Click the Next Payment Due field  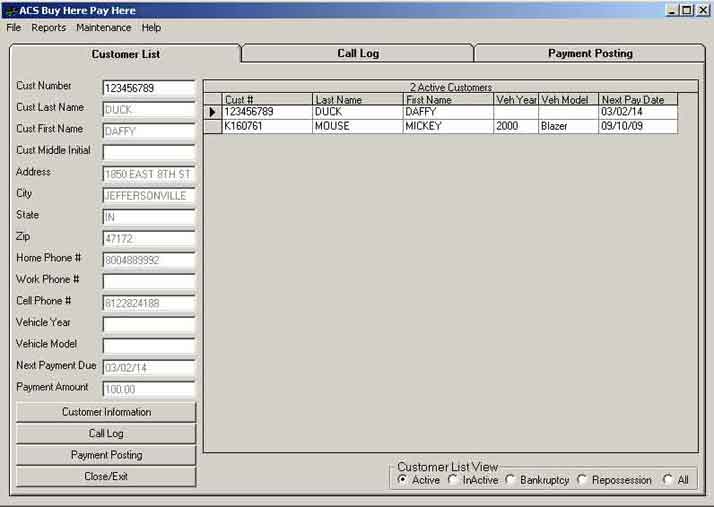coord(149,368)
